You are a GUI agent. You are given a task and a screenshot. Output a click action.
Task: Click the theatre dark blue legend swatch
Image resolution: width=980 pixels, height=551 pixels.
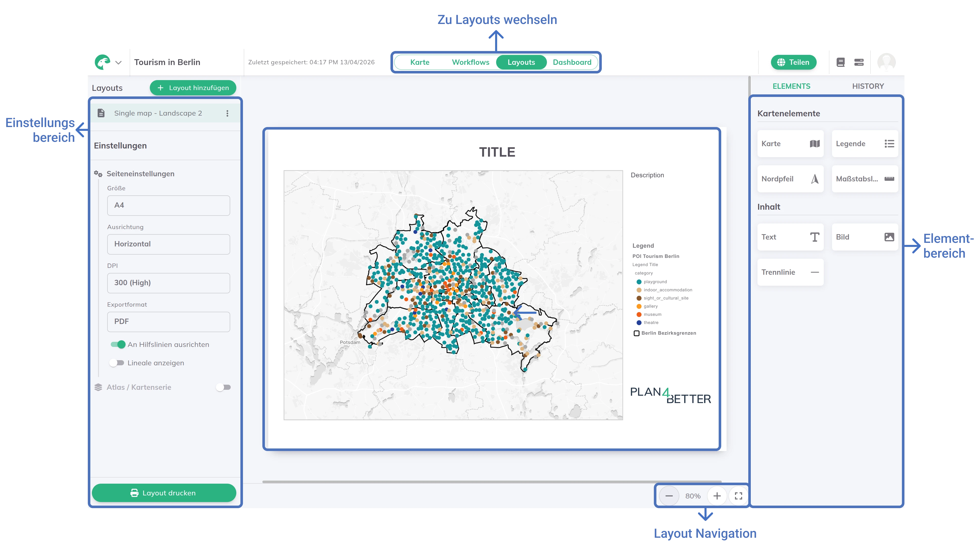(639, 322)
